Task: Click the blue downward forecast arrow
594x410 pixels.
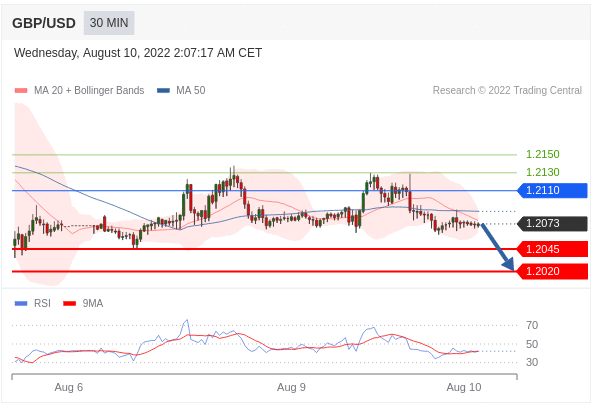Action: click(498, 247)
